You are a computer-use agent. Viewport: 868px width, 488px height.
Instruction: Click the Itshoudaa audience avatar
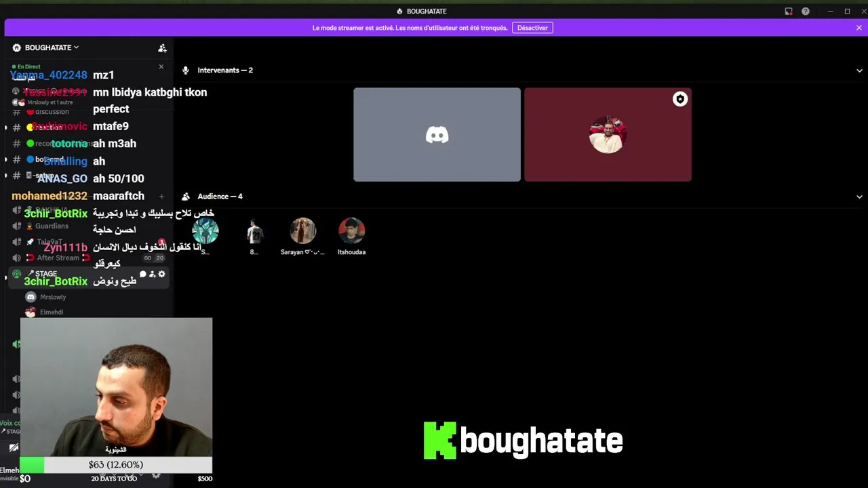click(x=351, y=232)
